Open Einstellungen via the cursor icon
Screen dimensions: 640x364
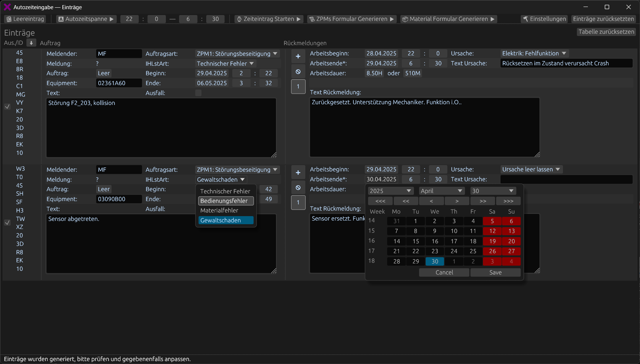point(525,19)
